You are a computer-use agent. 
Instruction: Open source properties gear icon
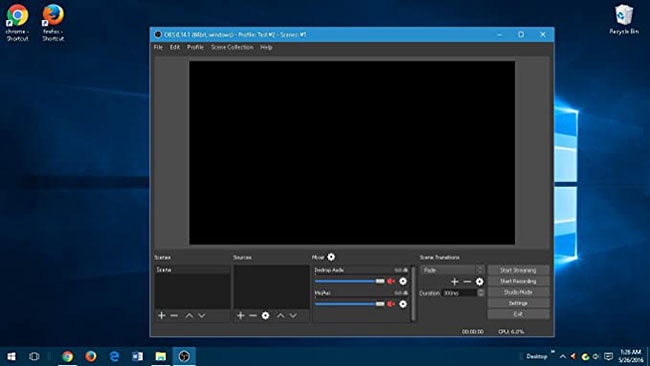click(265, 315)
